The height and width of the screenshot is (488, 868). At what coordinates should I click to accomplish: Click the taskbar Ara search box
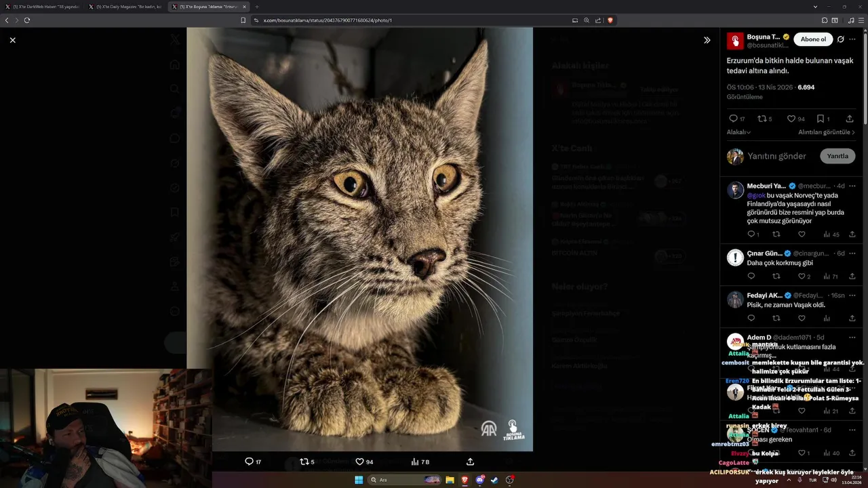coord(405,480)
